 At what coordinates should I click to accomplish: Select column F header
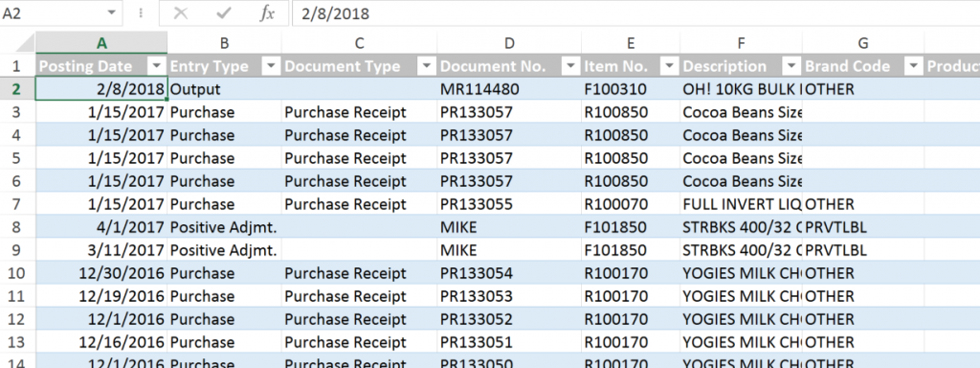point(742,43)
